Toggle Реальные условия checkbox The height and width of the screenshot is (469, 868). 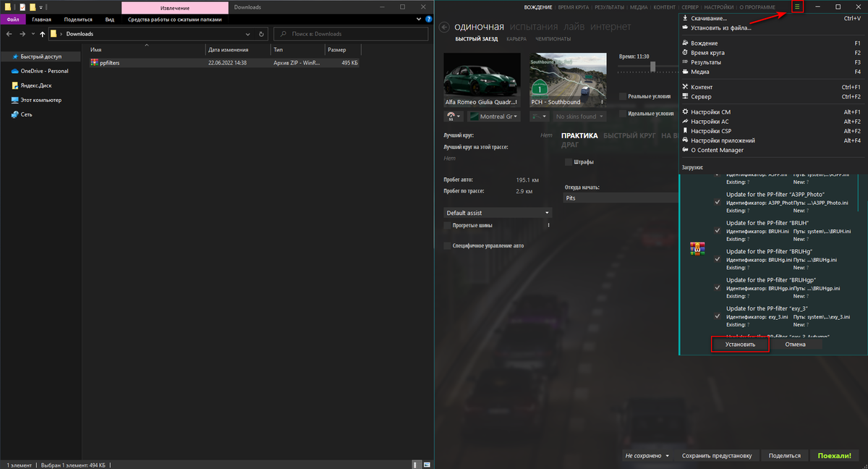click(x=623, y=96)
